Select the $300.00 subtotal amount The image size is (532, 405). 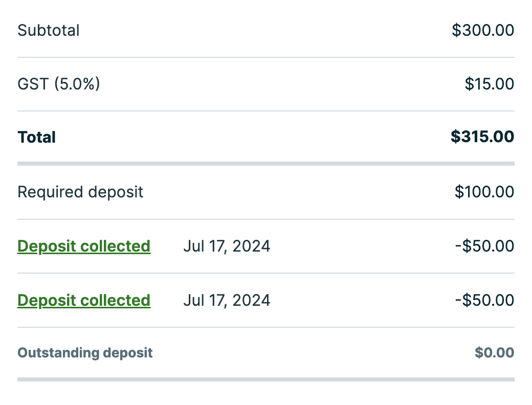(x=483, y=30)
